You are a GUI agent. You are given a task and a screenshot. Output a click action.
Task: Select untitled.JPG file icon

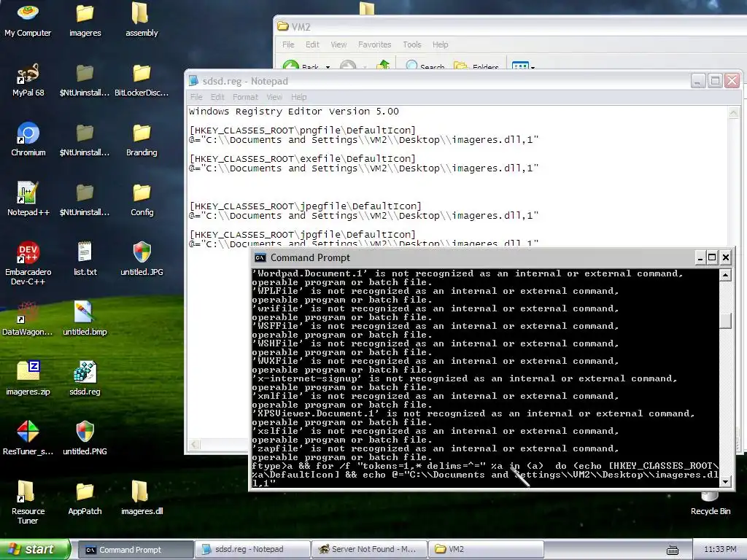point(142,259)
